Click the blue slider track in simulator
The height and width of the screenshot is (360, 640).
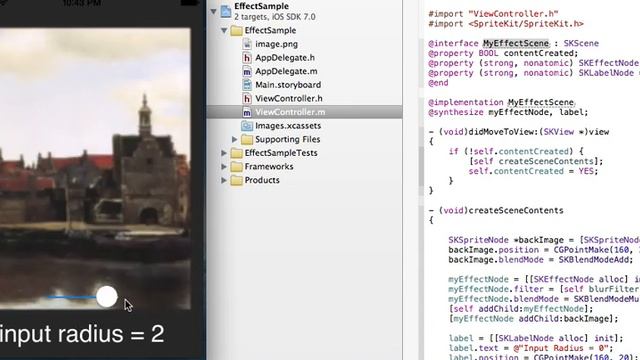click(72, 297)
